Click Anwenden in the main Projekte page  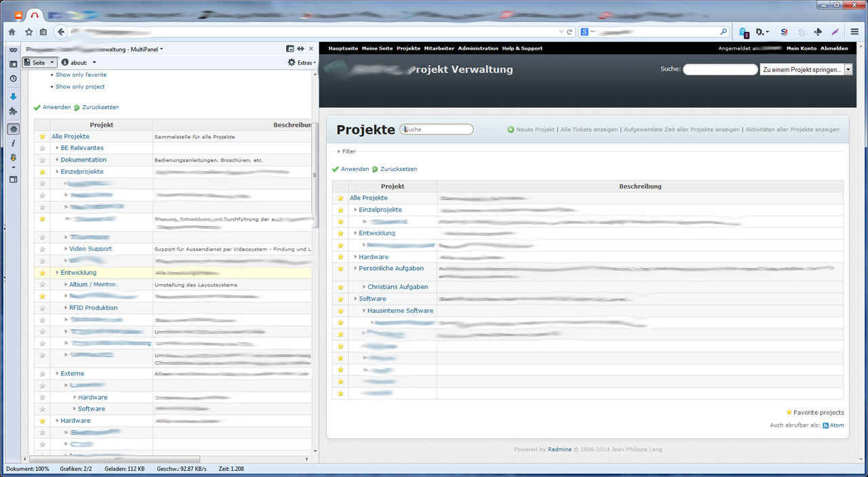(351, 169)
